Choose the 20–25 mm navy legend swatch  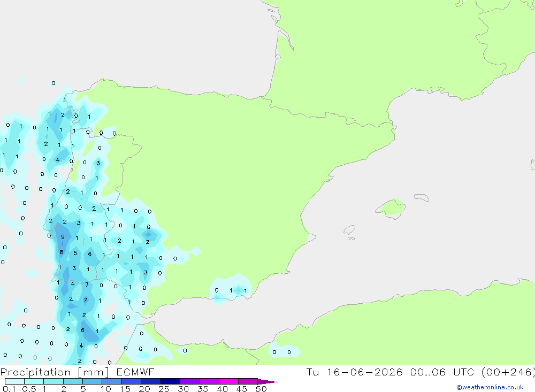pos(151,381)
